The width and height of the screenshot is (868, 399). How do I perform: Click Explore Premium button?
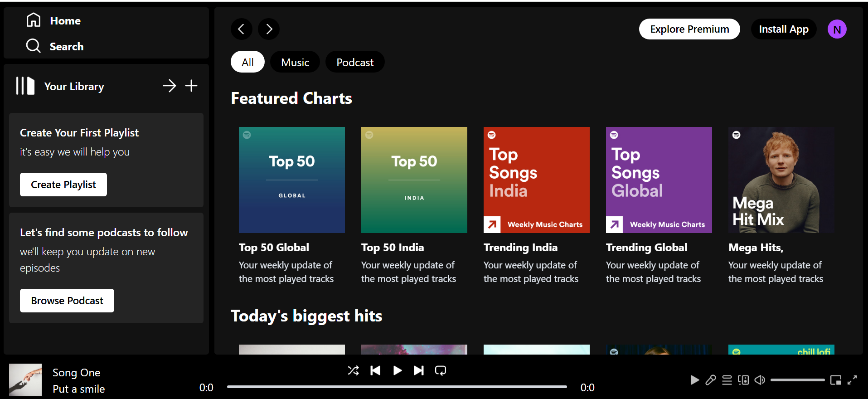point(689,29)
